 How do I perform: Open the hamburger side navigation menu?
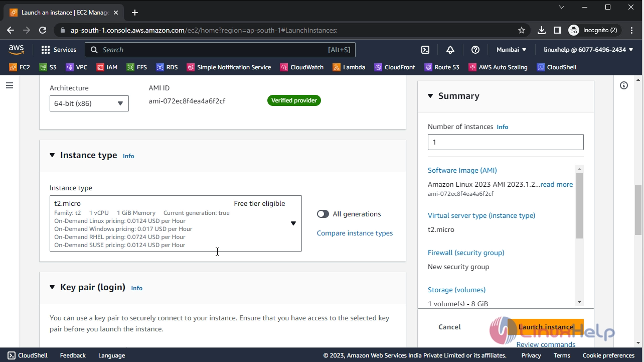(x=9, y=86)
